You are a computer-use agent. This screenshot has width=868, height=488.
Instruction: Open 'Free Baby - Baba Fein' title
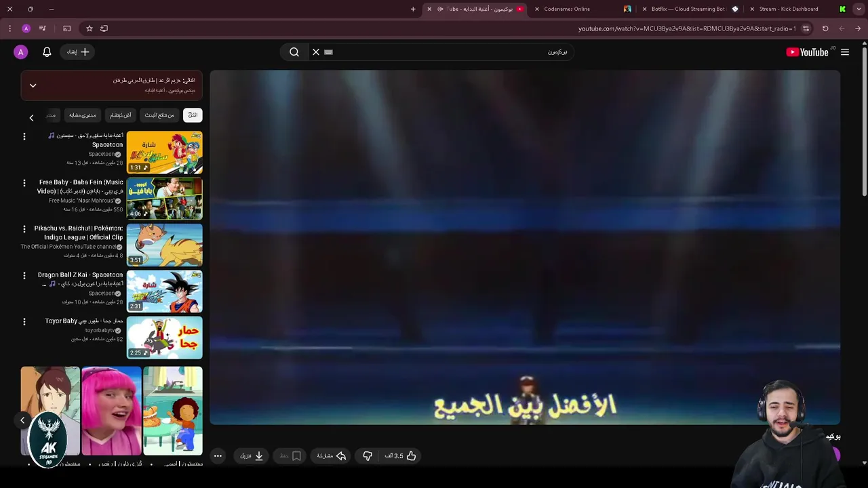(x=80, y=187)
